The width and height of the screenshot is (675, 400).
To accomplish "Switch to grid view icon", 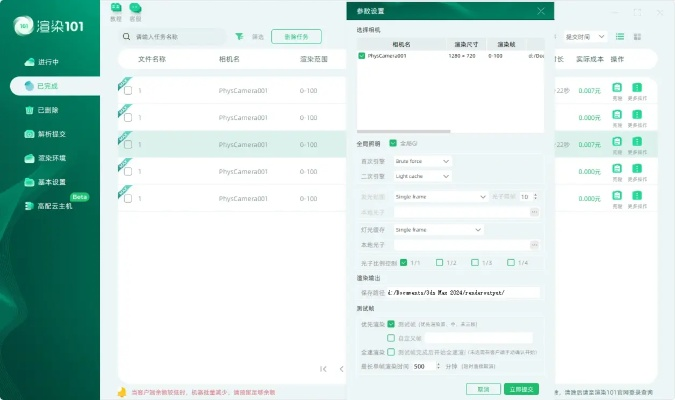I will pos(638,36).
